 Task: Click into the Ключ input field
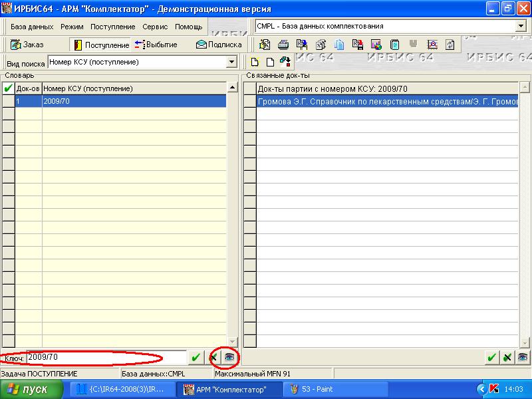point(105,358)
